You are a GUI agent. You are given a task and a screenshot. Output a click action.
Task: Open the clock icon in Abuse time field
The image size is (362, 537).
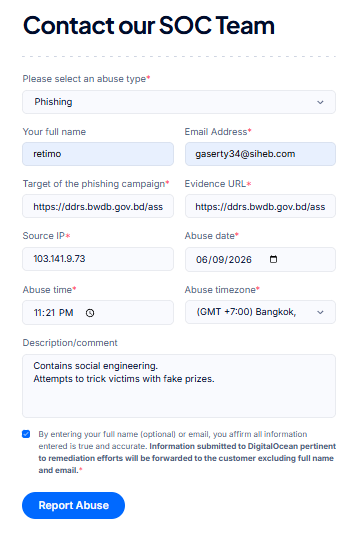pyautogui.click(x=90, y=313)
